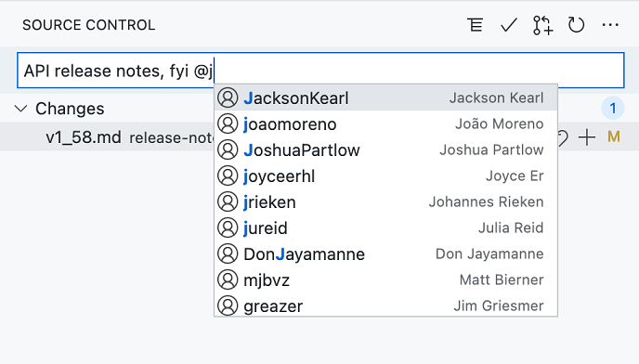Viewport: 639px width, 364px height.
Task: Click the M modified status badge
Action: pos(613,136)
